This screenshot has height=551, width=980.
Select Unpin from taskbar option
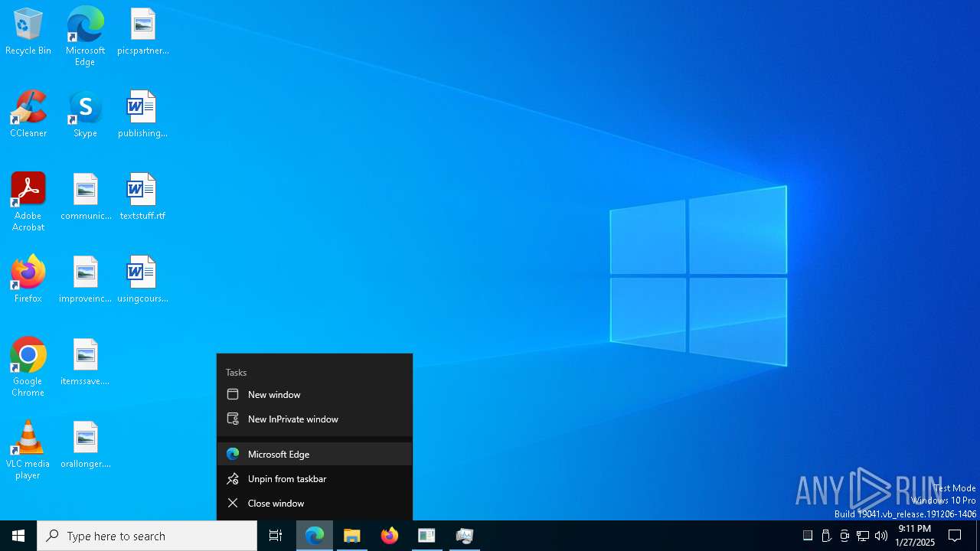point(315,479)
